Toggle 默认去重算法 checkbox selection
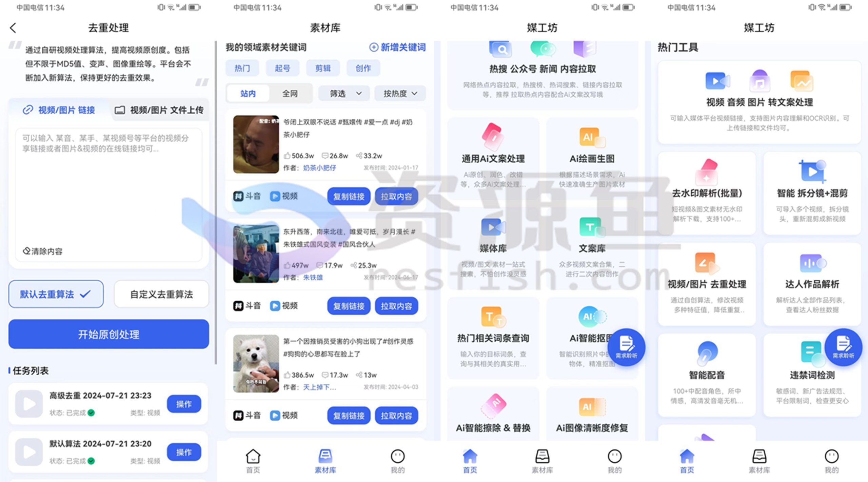 click(56, 293)
